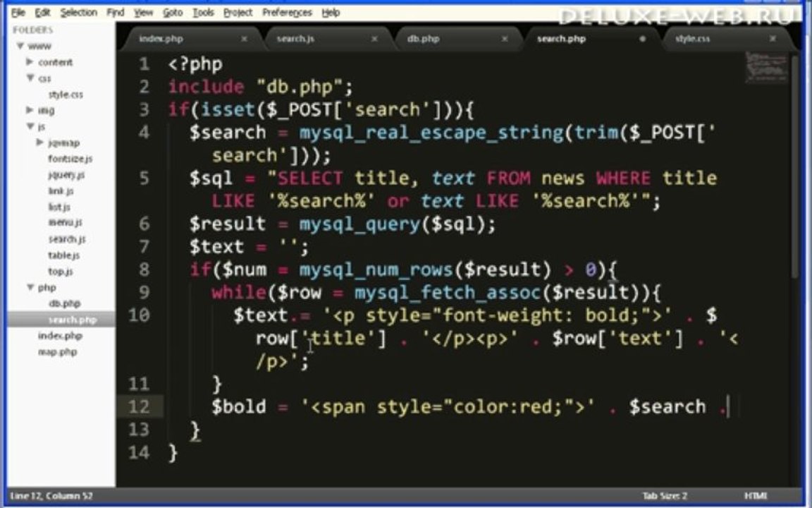Click 'mysql_fetch_assoc' in line 9

pos(448,292)
